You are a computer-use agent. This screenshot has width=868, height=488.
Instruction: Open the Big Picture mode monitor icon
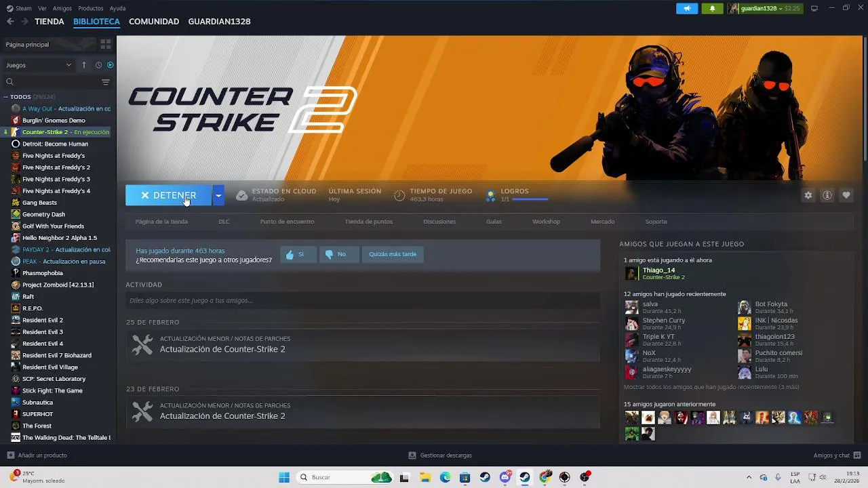pos(814,8)
